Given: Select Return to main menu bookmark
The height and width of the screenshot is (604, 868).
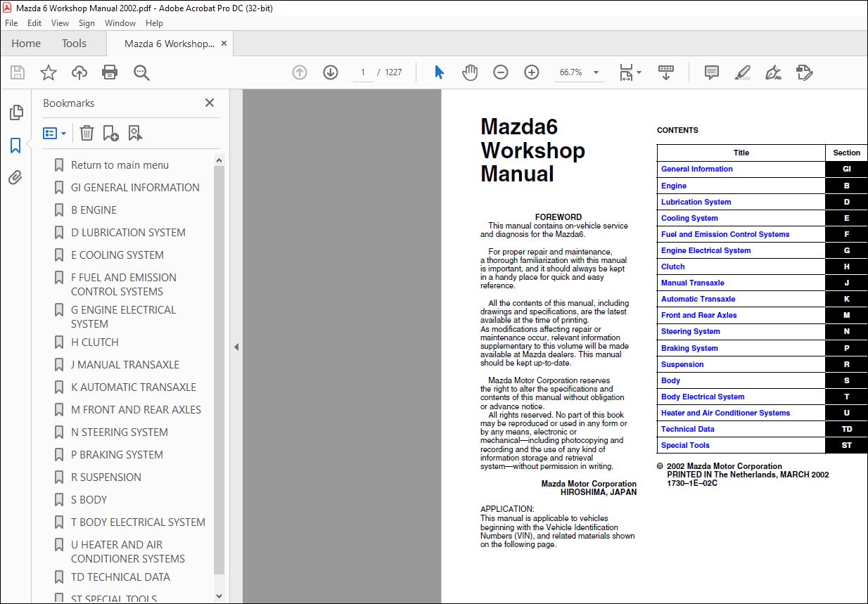Looking at the screenshot, I should 120,165.
